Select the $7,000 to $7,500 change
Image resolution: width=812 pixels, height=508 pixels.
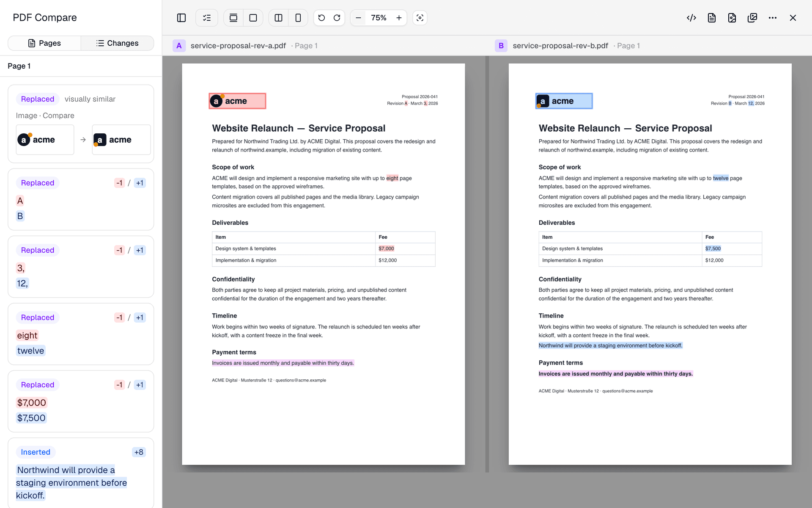pos(81,401)
